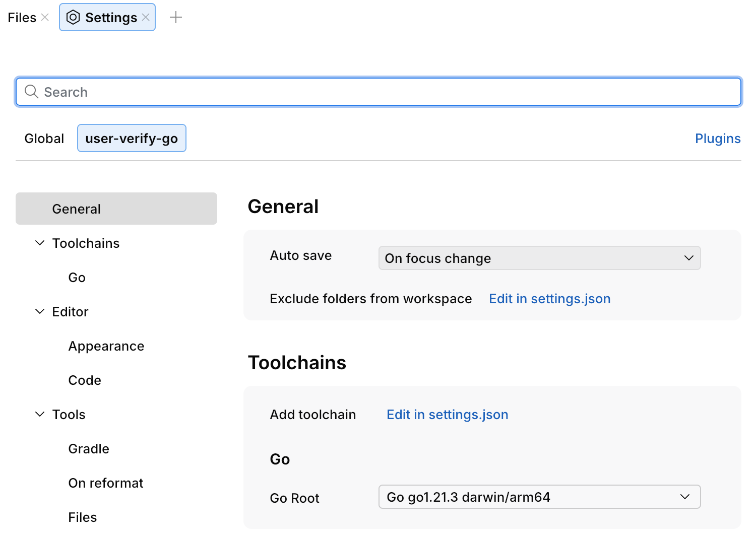The image size is (756, 538).
Task: Open Gradle settings under Tools
Action: click(x=89, y=448)
